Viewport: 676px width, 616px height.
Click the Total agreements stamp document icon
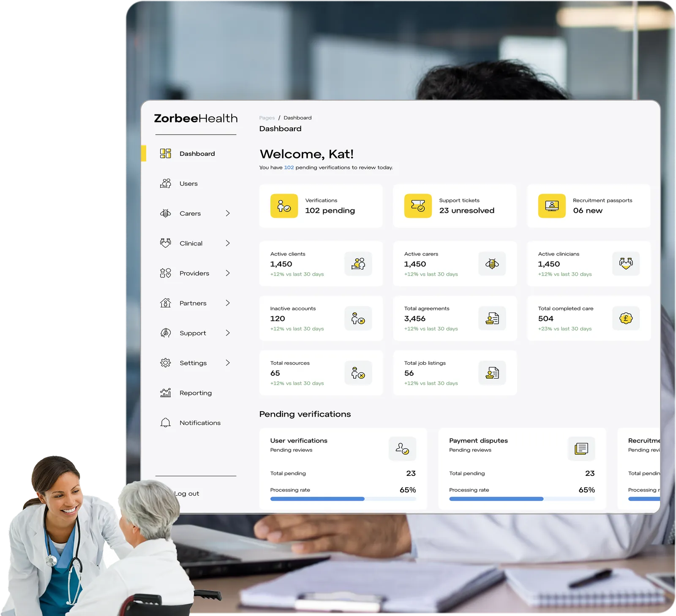492,318
